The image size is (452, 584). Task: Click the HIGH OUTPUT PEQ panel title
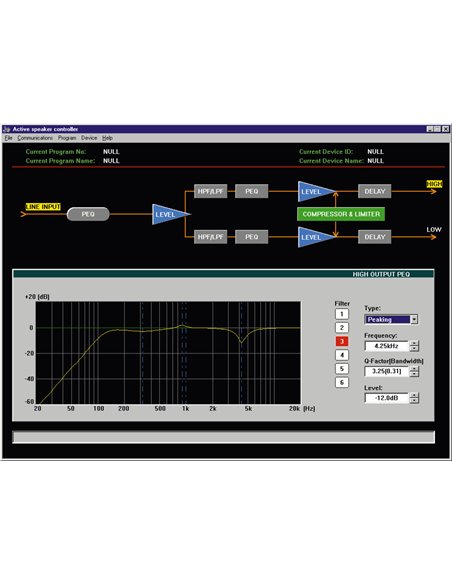tap(381, 274)
